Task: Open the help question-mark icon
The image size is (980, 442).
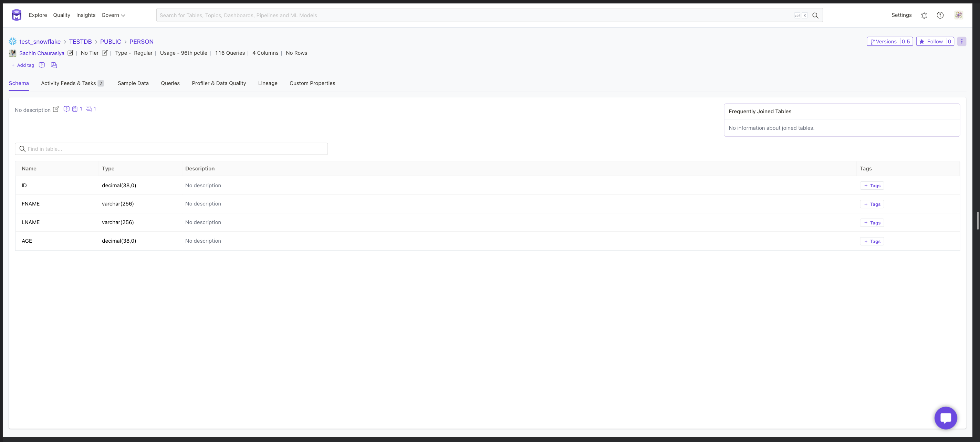Action: [x=940, y=15]
